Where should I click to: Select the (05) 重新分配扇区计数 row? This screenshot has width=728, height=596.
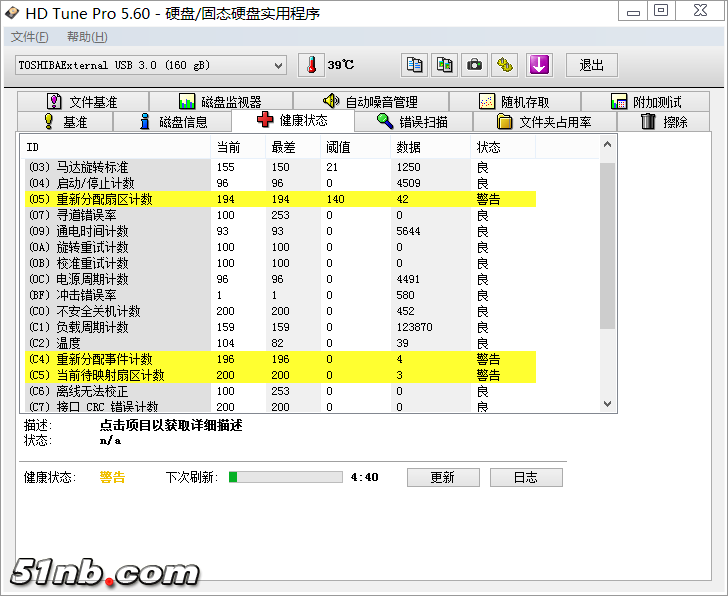click(280, 199)
